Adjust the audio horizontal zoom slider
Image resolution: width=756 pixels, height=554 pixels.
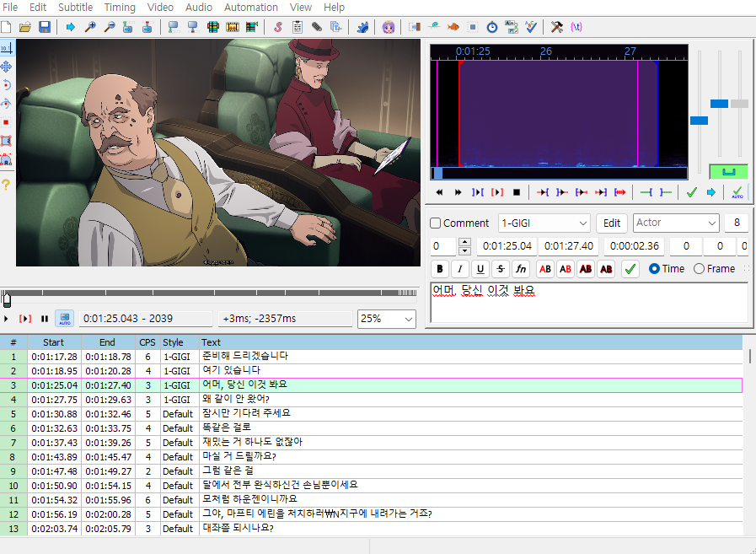(699, 121)
